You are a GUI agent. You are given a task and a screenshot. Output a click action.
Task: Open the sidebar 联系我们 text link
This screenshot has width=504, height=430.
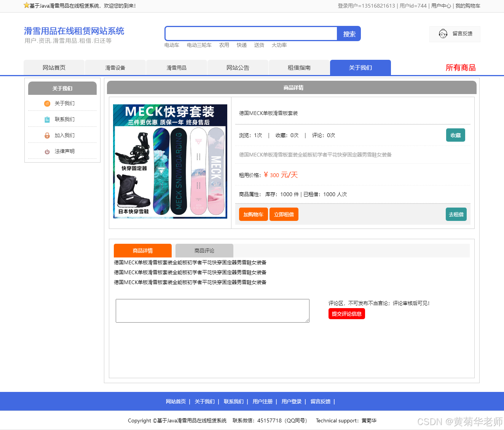[65, 119]
